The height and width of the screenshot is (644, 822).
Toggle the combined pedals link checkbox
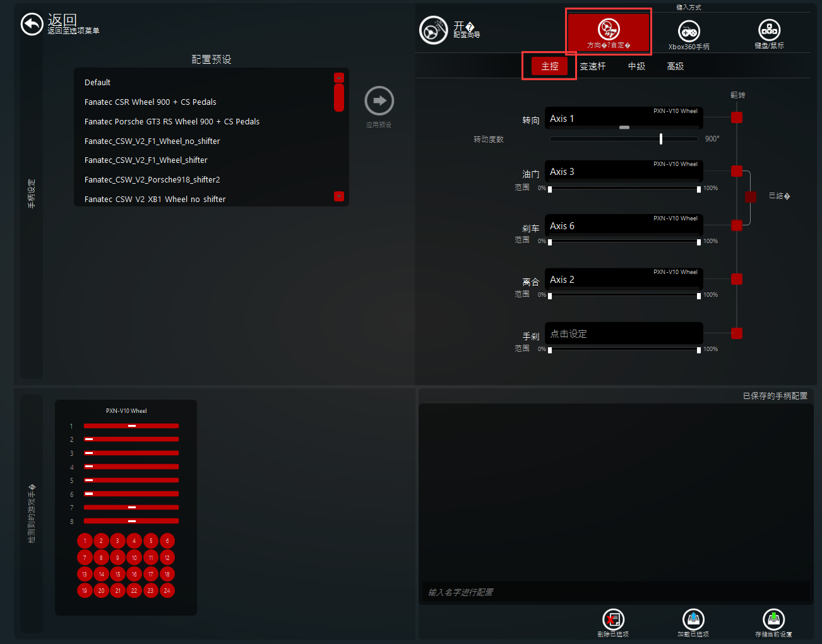750,197
